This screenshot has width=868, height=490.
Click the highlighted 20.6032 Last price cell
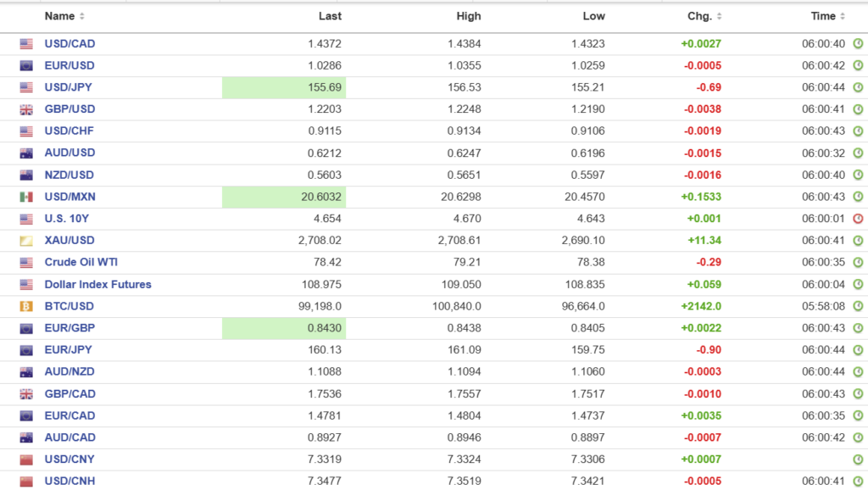(284, 197)
